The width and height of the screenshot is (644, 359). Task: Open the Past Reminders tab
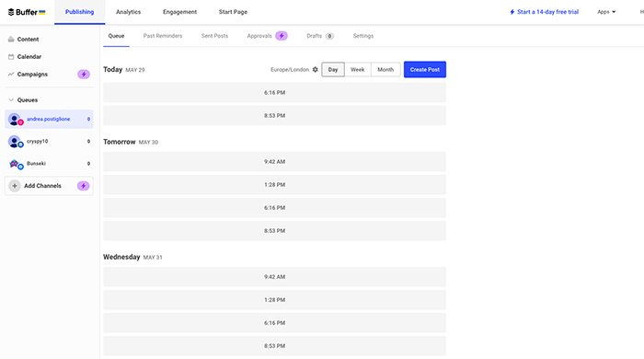[163, 36]
